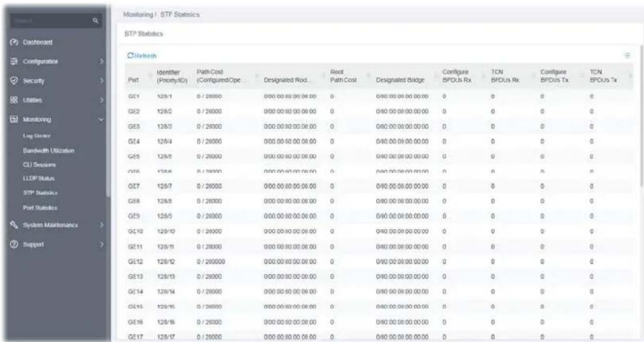The image size is (644, 342).
Task: Click identifier value 128/11
Action: click(165, 247)
